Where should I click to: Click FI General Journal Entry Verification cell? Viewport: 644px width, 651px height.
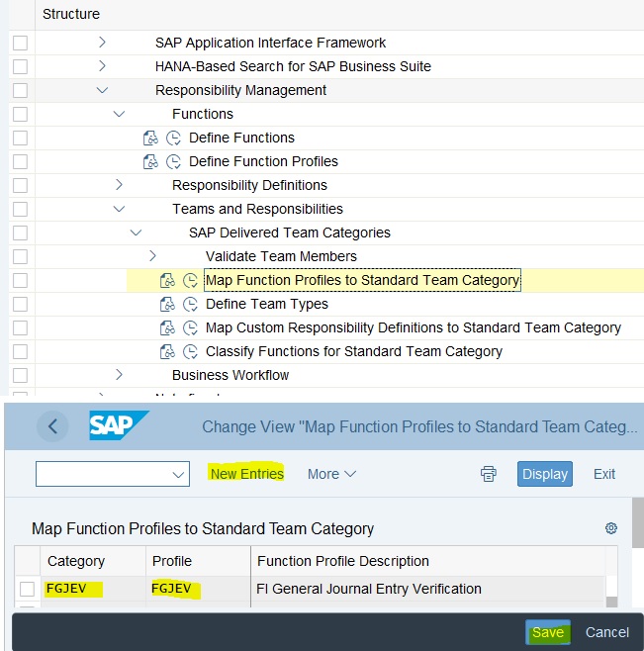pyautogui.click(x=427, y=589)
